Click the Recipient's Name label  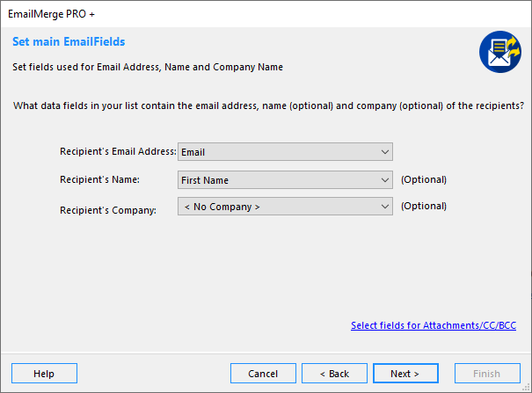tap(99, 179)
